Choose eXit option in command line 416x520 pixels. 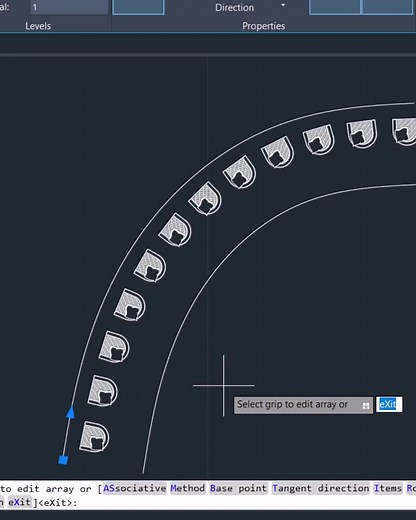click(x=19, y=502)
